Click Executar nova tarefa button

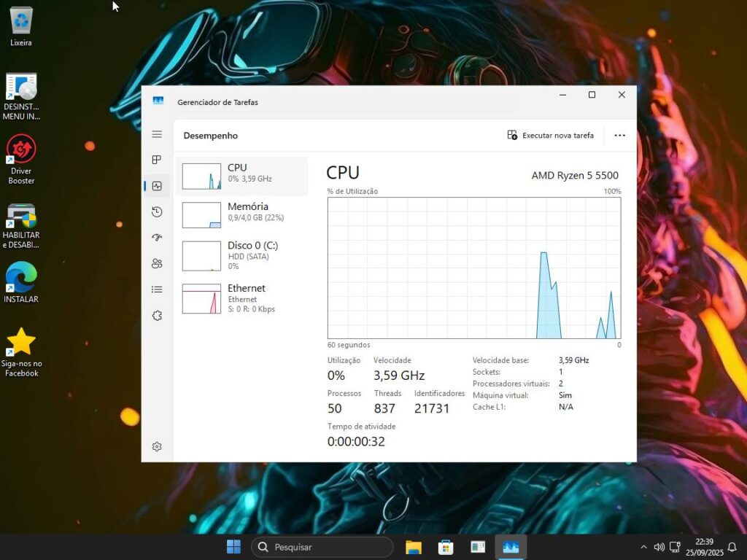pyautogui.click(x=551, y=136)
